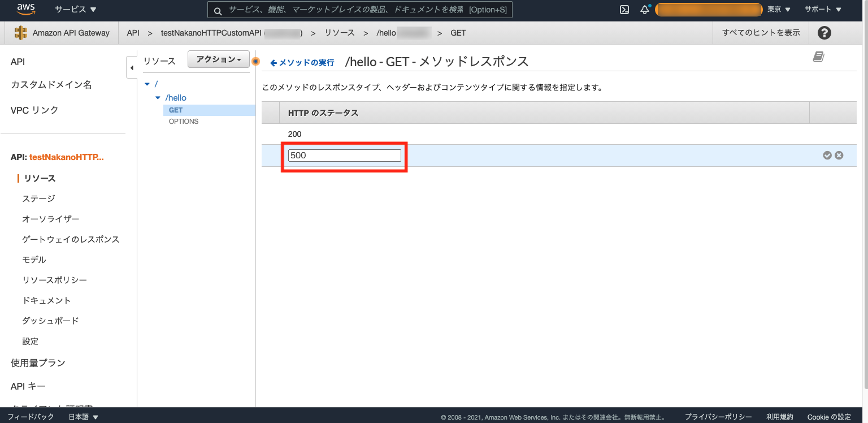Open ダッシュボード in API navigation
This screenshot has height=423, width=868.
pyautogui.click(x=50, y=321)
